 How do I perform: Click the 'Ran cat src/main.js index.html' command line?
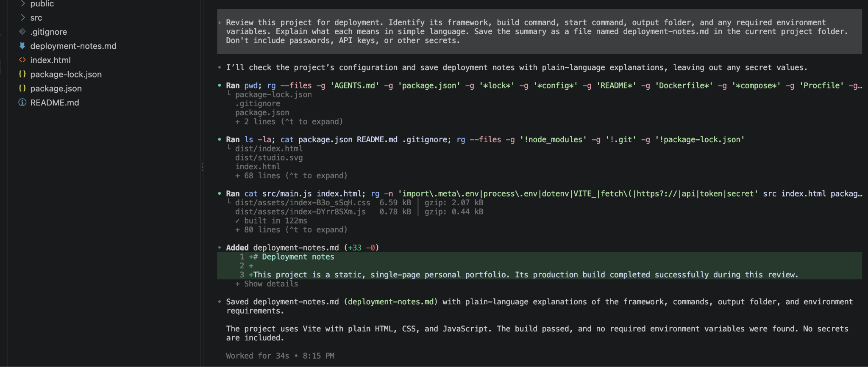[x=544, y=194]
